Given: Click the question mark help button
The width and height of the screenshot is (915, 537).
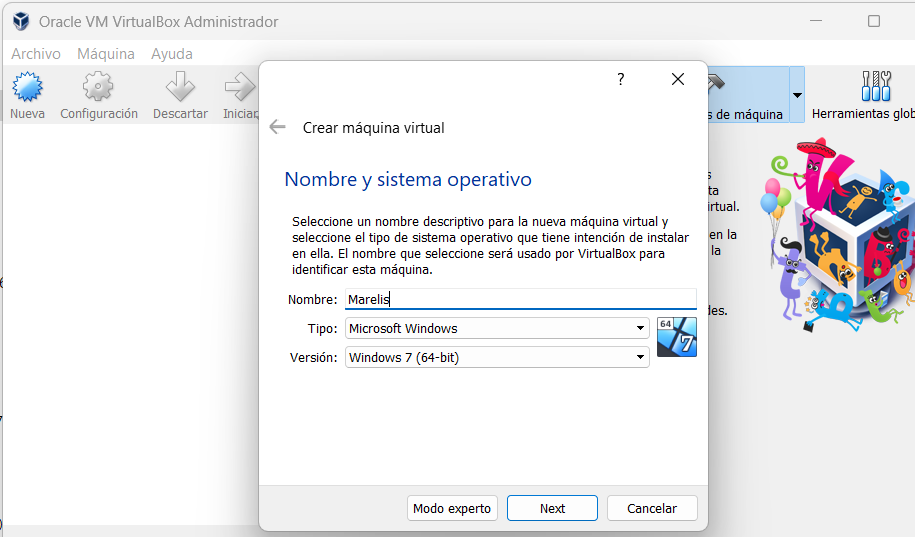Looking at the screenshot, I should 621,79.
